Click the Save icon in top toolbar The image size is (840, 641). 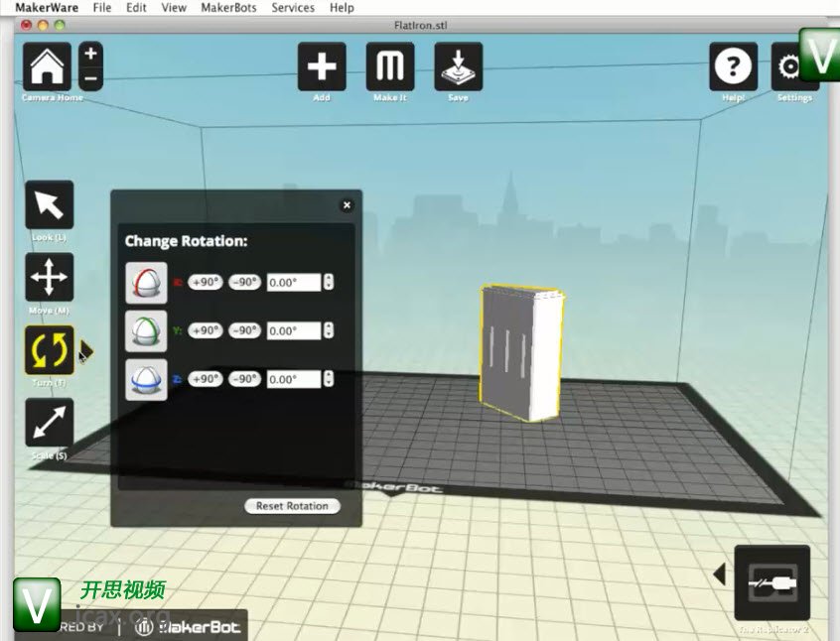pos(458,66)
